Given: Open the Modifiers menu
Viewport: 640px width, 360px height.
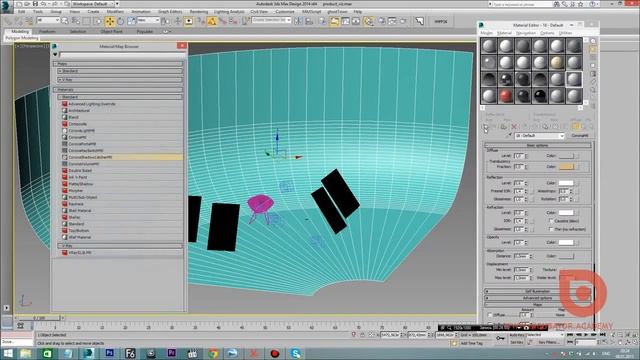Looking at the screenshot, I should click(115, 12).
